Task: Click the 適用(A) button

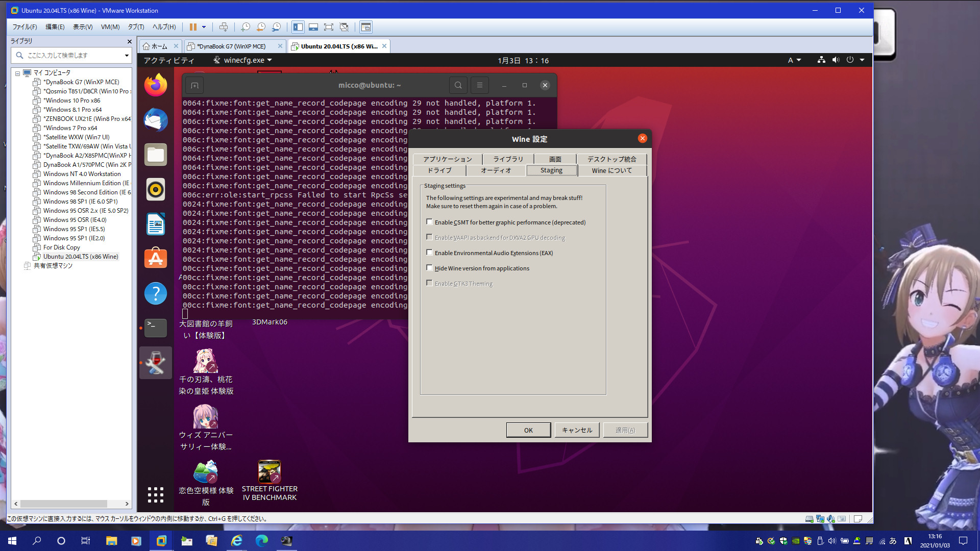Action: 625,430
